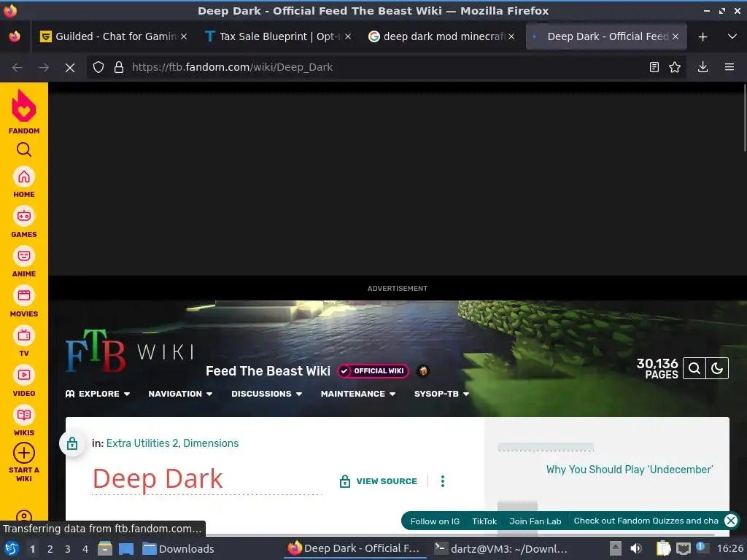The image size is (747, 560).
Task: Select the Deep Dark wiki tab
Action: (x=606, y=36)
